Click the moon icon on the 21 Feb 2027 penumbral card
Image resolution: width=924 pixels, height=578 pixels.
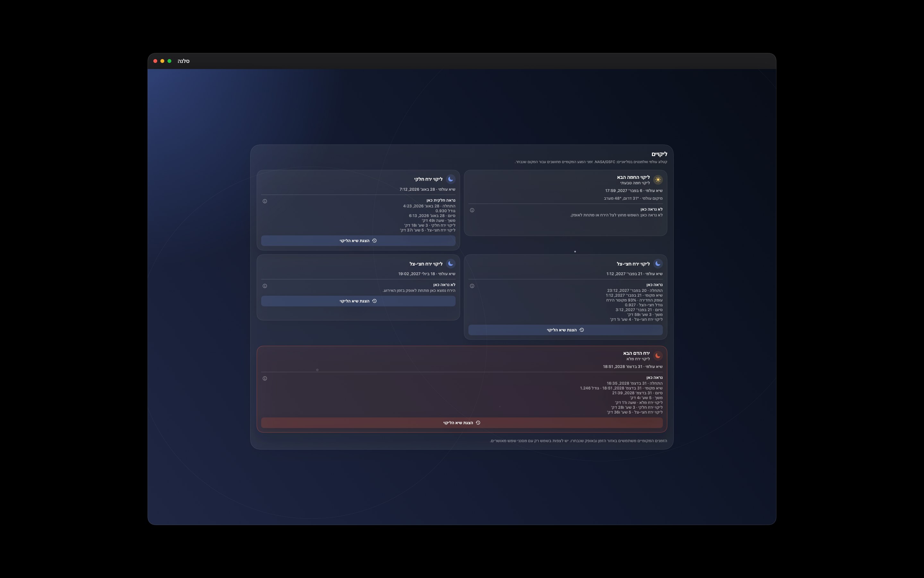657,263
